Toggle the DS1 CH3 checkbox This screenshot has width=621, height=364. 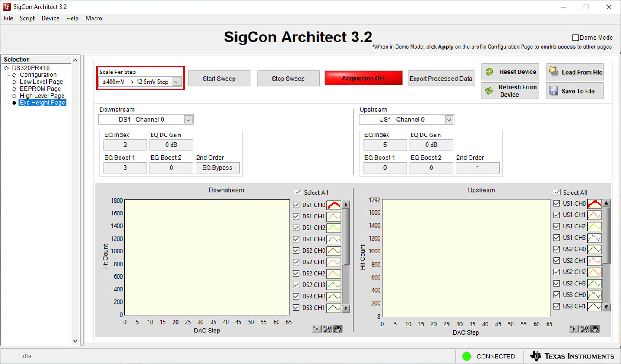click(x=296, y=239)
